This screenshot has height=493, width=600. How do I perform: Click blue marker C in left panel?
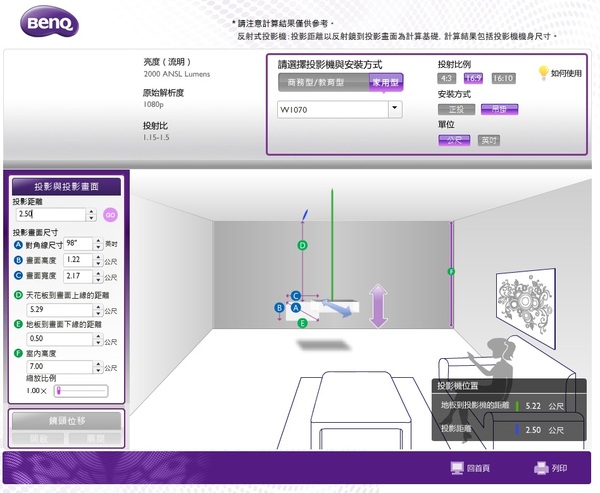coord(18,275)
